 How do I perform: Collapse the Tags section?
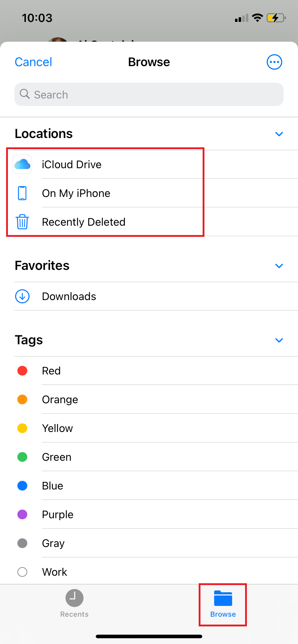pos(279,340)
